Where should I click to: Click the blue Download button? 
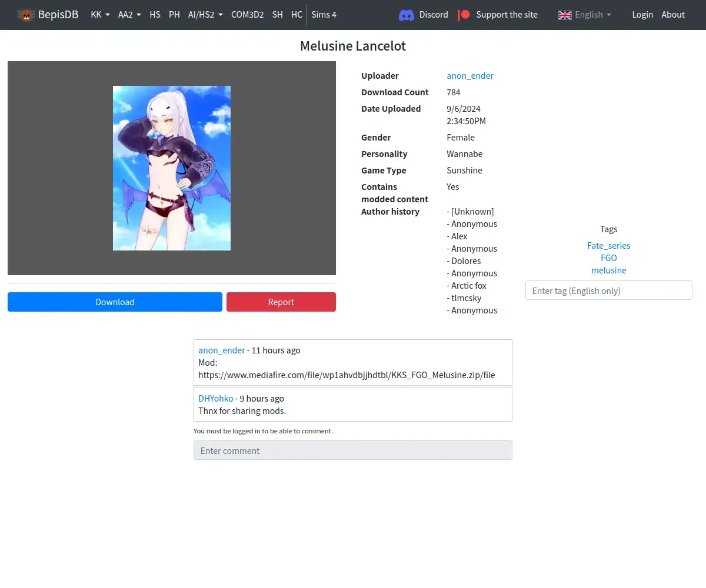pos(115,302)
